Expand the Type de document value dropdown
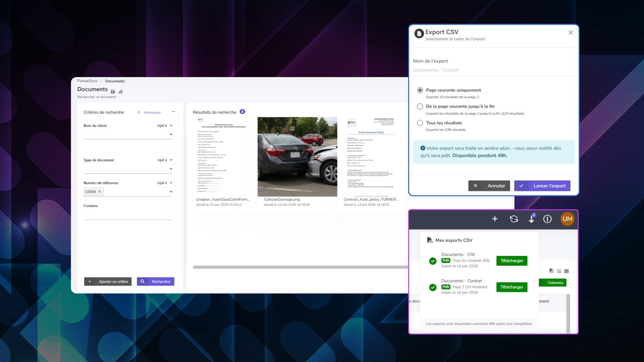 (x=171, y=169)
